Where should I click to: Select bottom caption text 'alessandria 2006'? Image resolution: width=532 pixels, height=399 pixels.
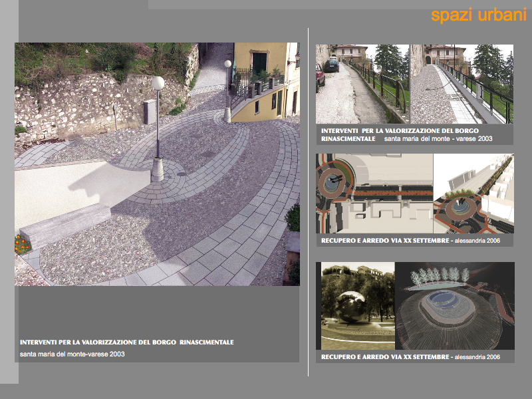pos(477,357)
